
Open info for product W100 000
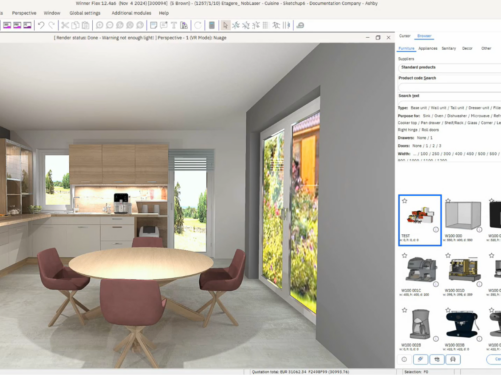point(479,230)
